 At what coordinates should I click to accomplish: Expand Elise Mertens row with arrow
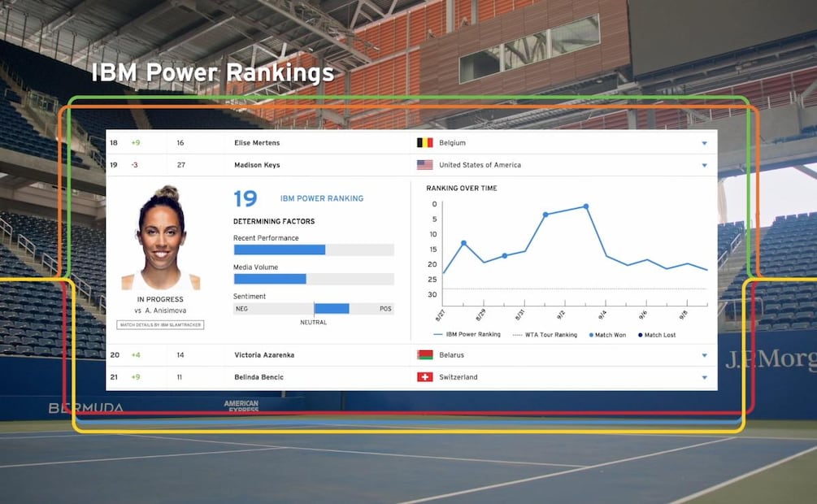704,143
